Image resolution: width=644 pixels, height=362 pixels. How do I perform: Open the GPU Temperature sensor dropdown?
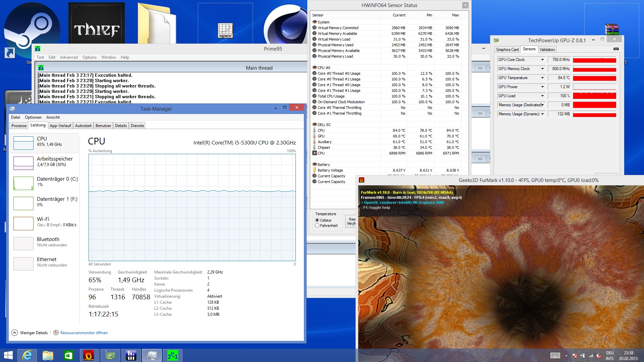542,78
